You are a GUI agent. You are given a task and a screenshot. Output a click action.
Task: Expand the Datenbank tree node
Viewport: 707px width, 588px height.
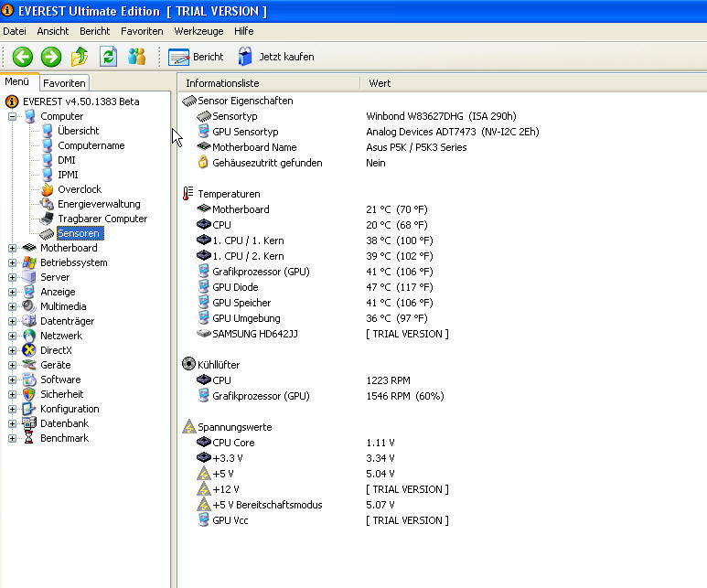click(x=13, y=424)
